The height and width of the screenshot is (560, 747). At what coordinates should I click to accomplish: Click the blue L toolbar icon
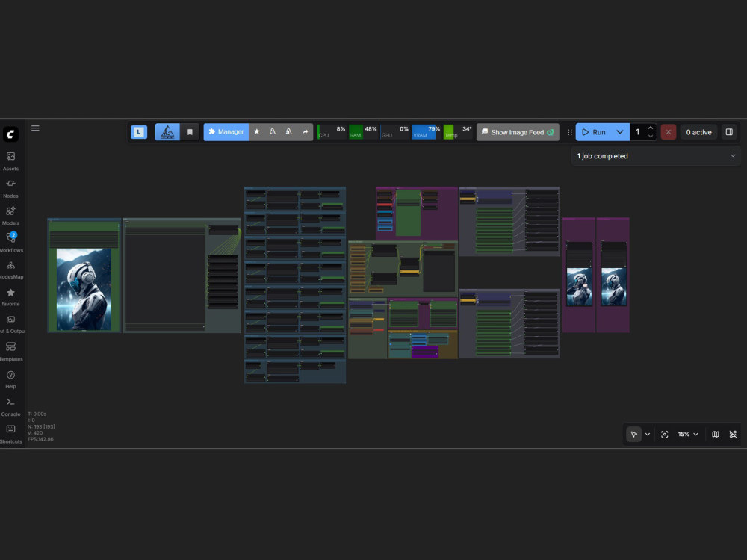click(139, 132)
